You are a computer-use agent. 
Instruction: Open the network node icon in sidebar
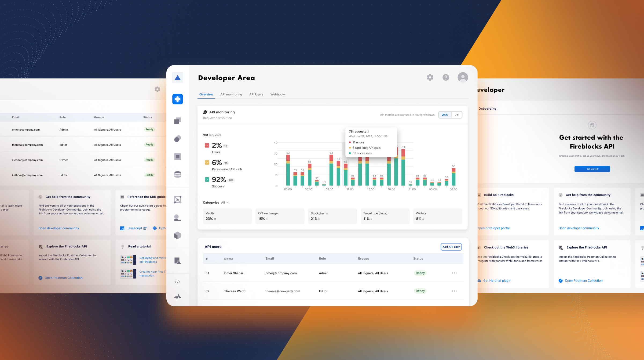click(x=177, y=199)
